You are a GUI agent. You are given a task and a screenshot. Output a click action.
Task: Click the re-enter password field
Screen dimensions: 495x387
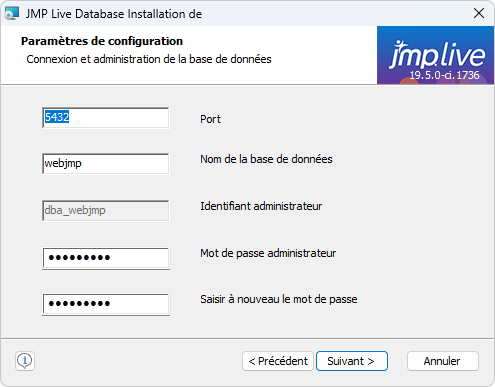[106, 304]
